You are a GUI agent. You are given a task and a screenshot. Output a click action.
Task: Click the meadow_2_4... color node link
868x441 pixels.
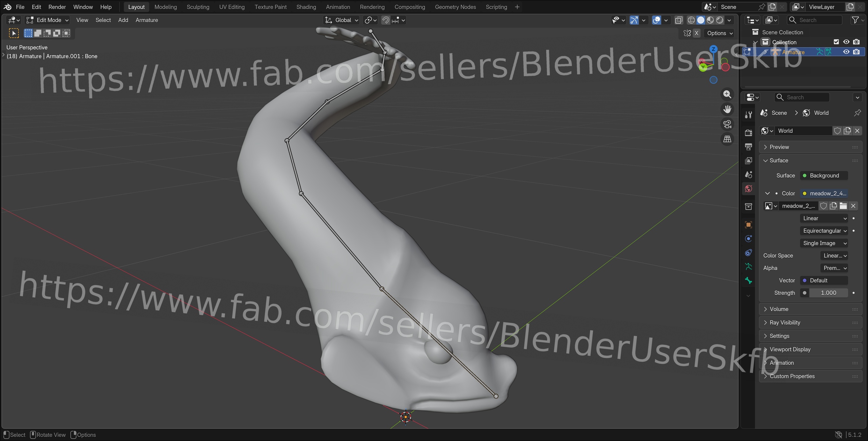[824, 194]
